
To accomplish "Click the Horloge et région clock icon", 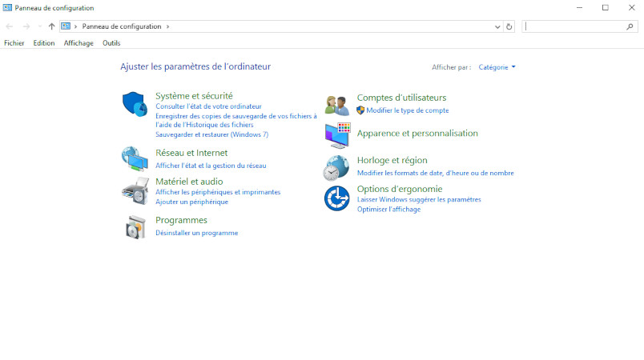I will pyautogui.click(x=337, y=167).
